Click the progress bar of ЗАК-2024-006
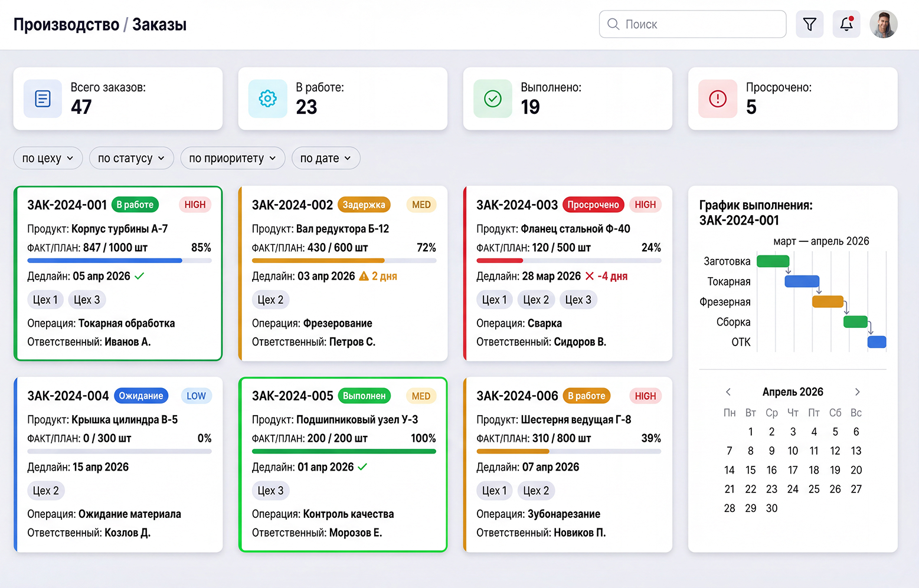This screenshot has height=588, width=919. [568, 451]
